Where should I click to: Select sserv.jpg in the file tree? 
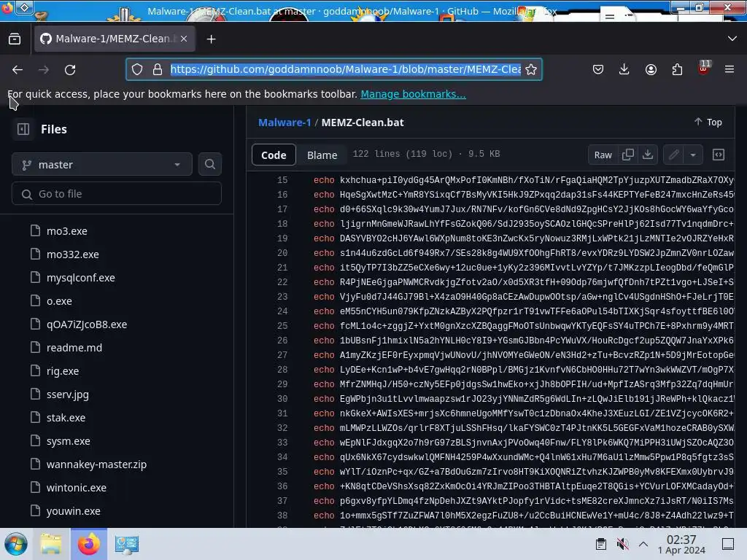[x=68, y=394]
